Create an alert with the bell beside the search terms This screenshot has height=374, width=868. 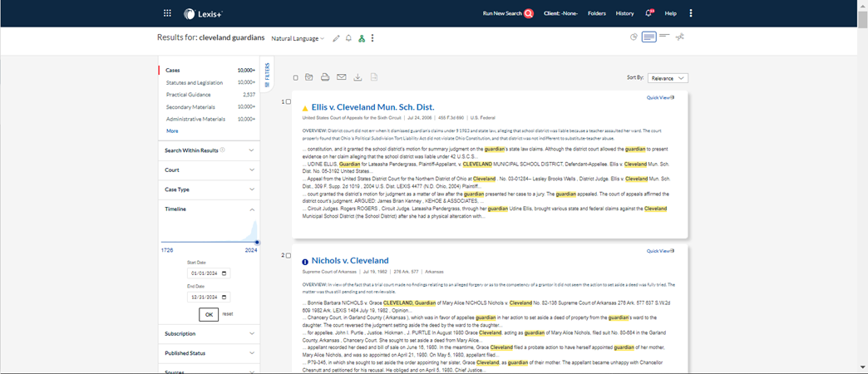click(x=348, y=38)
